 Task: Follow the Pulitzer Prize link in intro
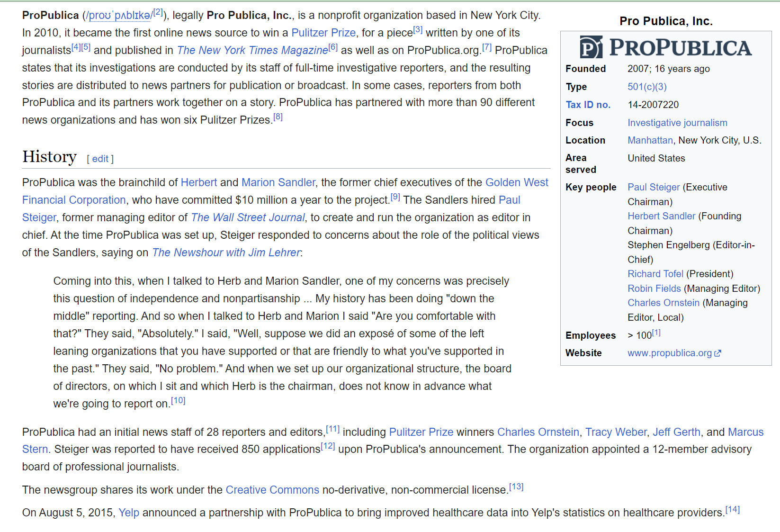pos(323,33)
